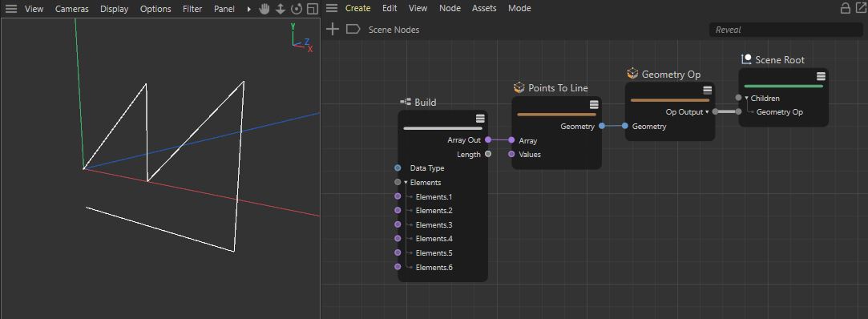
Task: Click the Geometry Op node icon
Action: click(632, 74)
